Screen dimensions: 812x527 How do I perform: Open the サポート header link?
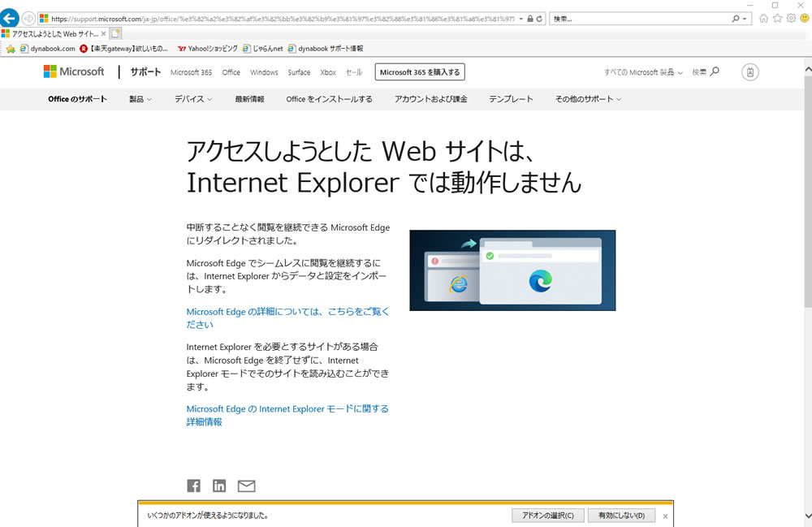[145, 72]
